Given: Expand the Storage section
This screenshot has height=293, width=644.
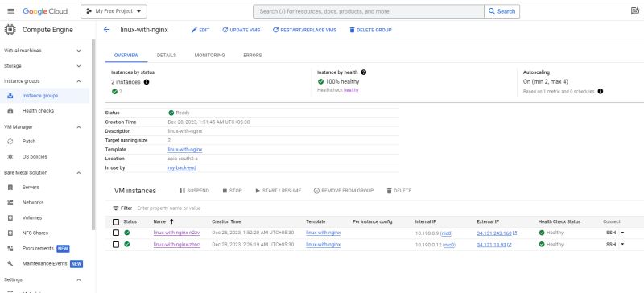Looking at the screenshot, I should click(79, 66).
